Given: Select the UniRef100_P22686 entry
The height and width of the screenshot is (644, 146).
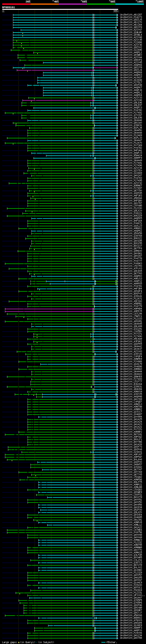Looking at the screenshot, I should point(131,42).
